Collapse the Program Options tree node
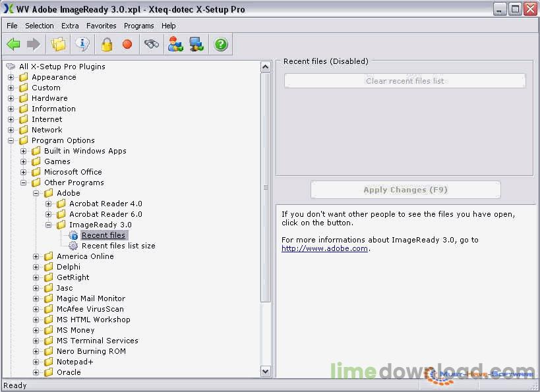Viewport: 540px width, 392px height. [11, 140]
